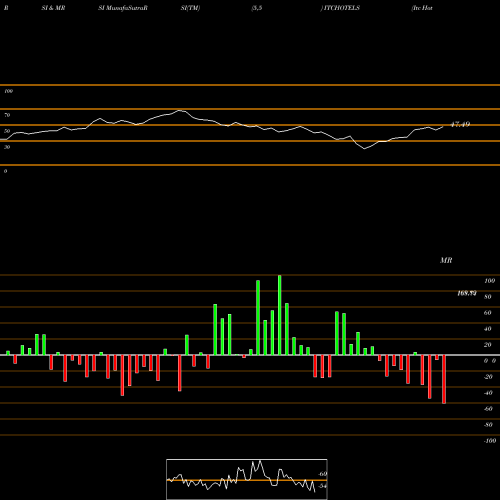Click the ITCHOTELS ticker label in header
The width and height of the screenshot is (500, 500).
coord(341,8)
